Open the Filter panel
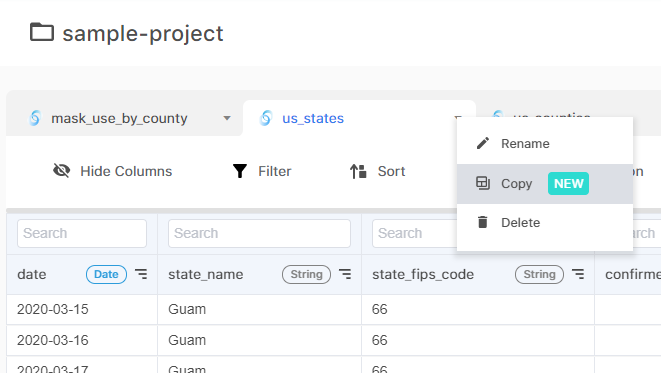 tap(262, 171)
